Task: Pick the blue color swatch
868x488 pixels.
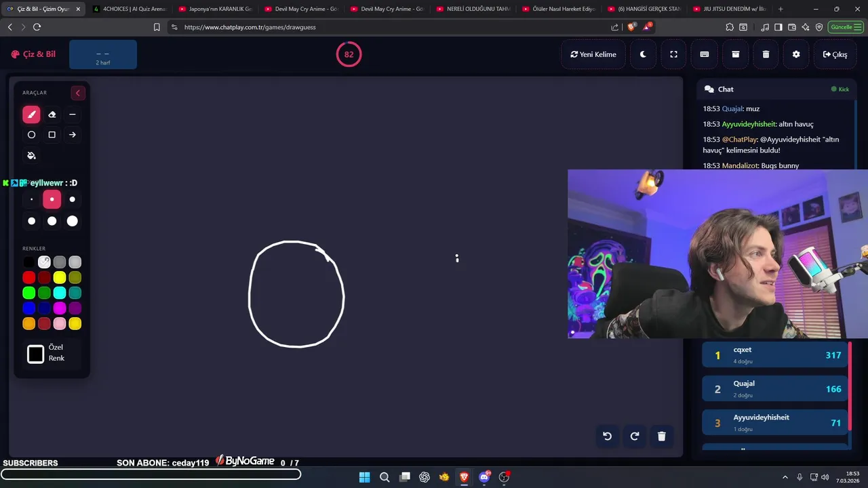Action: click(28, 308)
